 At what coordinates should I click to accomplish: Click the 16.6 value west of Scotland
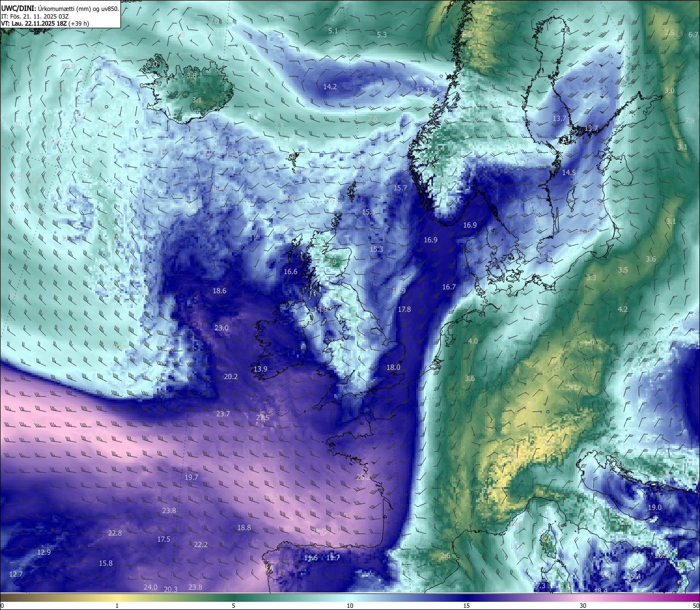pos(290,271)
